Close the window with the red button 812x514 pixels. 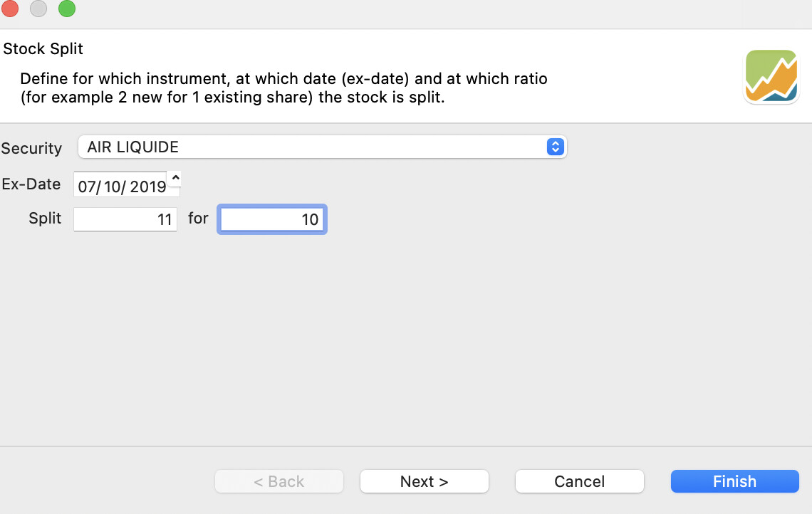point(11,9)
